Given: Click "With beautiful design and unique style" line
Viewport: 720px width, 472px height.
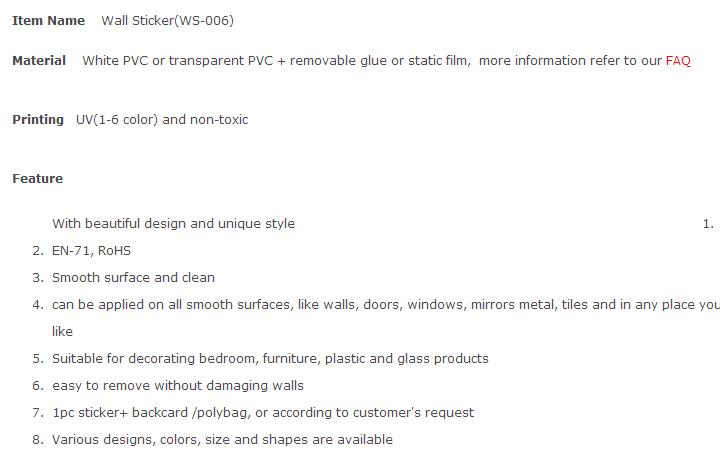Looking at the screenshot, I should coord(173,224).
